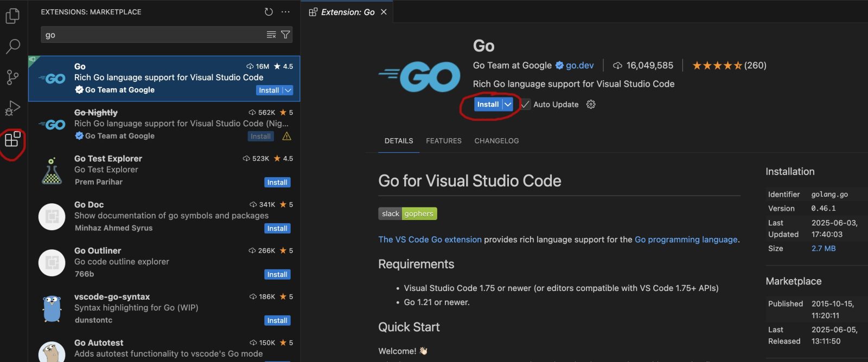Image resolution: width=868 pixels, height=362 pixels.
Task: Switch to the CHANGELOG tab
Action: coord(496,141)
